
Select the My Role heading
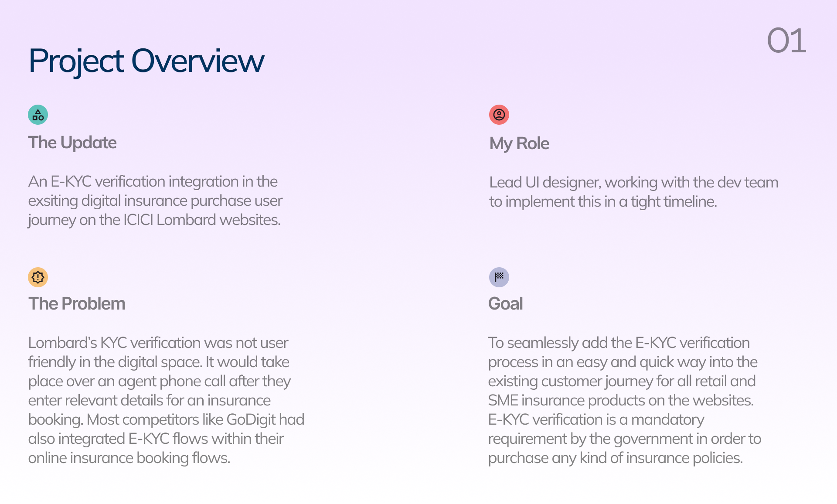(x=519, y=143)
